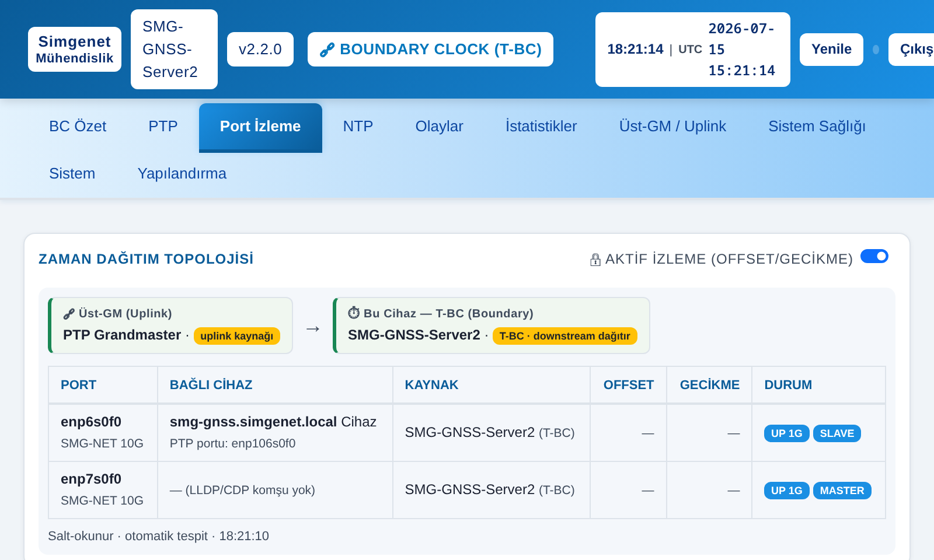This screenshot has width=934, height=560.
Task: Click the status dot indicator next to Yenile
Action: 876,50
